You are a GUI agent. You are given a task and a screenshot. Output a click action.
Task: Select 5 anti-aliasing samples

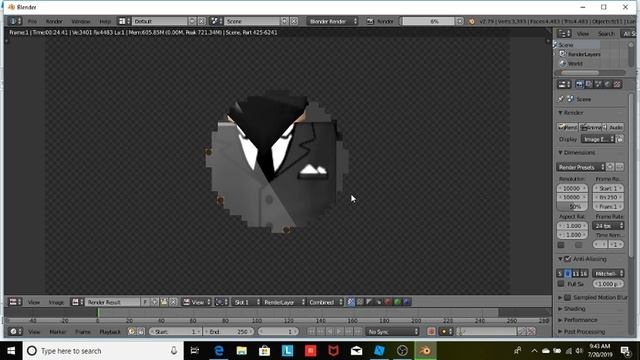pos(560,273)
